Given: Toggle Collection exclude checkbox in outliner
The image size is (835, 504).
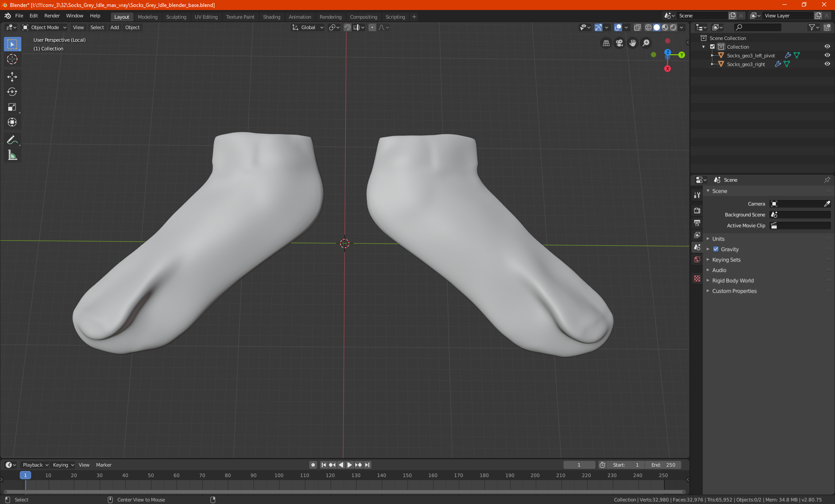Looking at the screenshot, I should click(712, 46).
